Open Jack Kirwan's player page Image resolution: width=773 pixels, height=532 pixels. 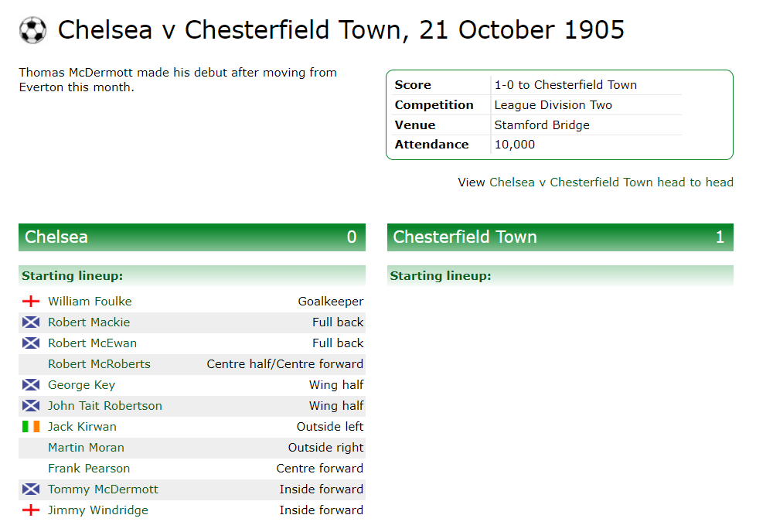[x=83, y=427]
